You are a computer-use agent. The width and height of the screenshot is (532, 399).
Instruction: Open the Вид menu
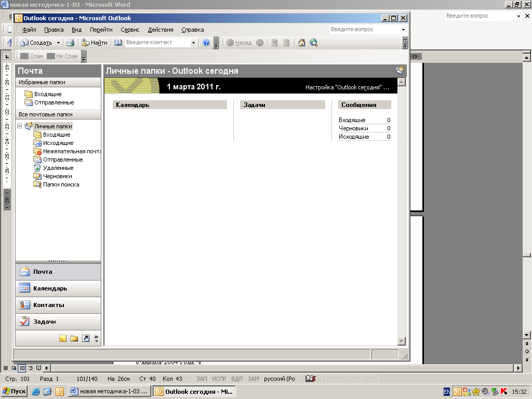tap(77, 30)
